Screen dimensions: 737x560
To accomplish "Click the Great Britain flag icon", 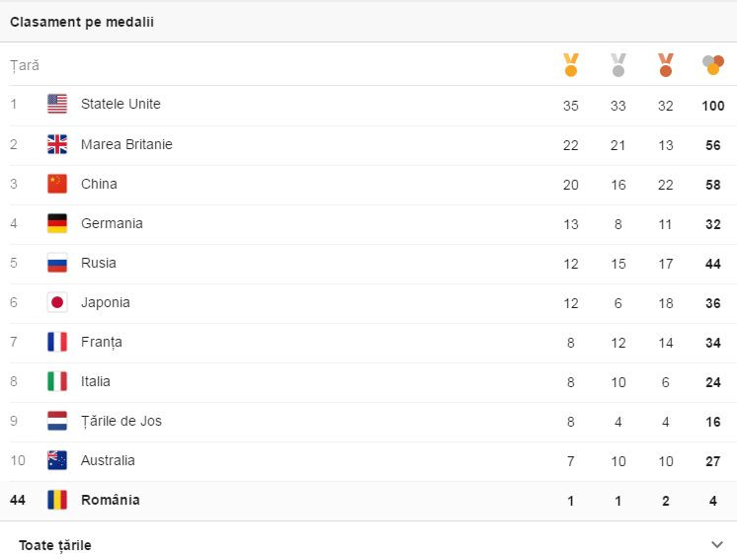I will coord(57,144).
